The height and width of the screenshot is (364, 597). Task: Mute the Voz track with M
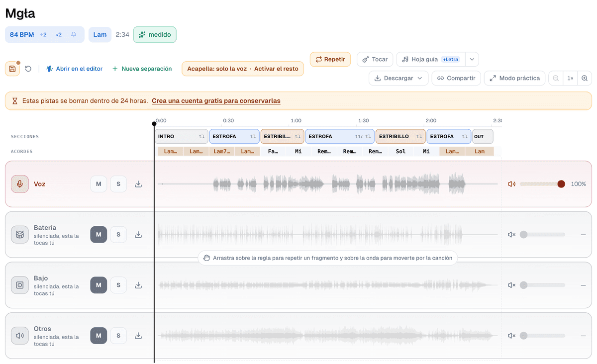coord(99,184)
